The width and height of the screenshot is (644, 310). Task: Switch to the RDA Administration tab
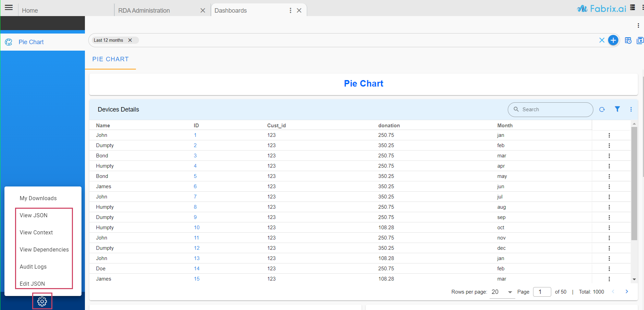coord(144,11)
